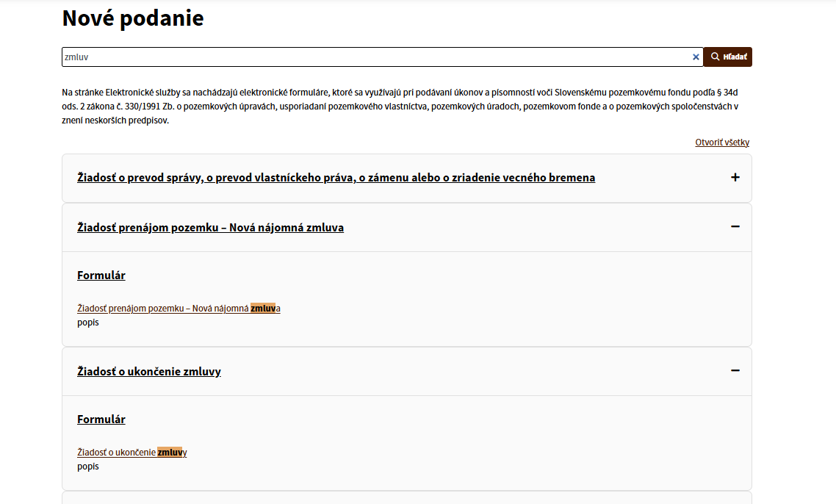Clear the search field with the X icon
Screen dimensions: 836x504
pyautogui.click(x=696, y=57)
